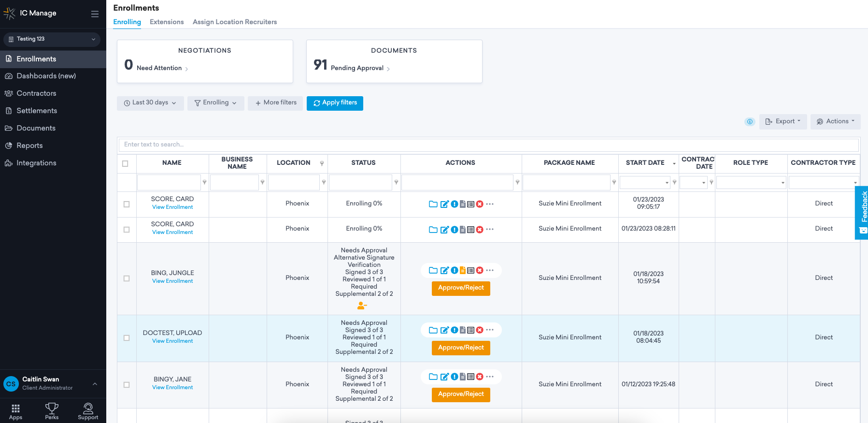The image size is (868, 423).
Task: Go to Assign Location Recruiters tab
Action: coord(235,22)
